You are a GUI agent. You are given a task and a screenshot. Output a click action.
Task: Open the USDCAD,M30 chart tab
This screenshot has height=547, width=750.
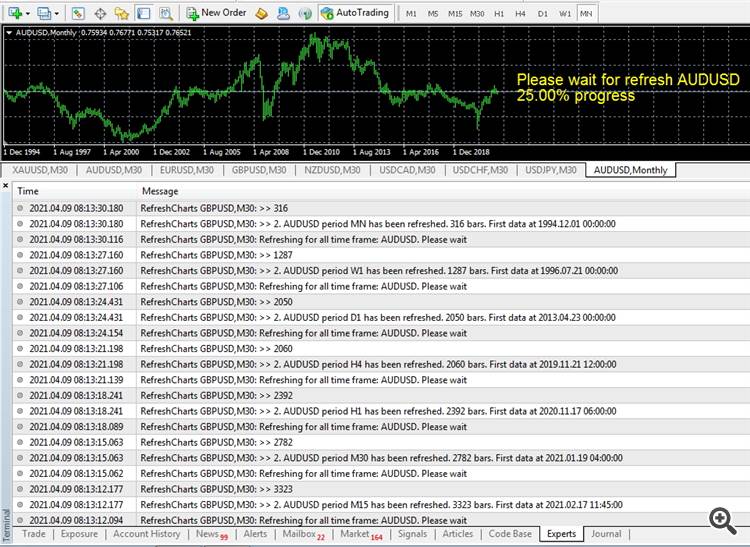tap(407, 170)
